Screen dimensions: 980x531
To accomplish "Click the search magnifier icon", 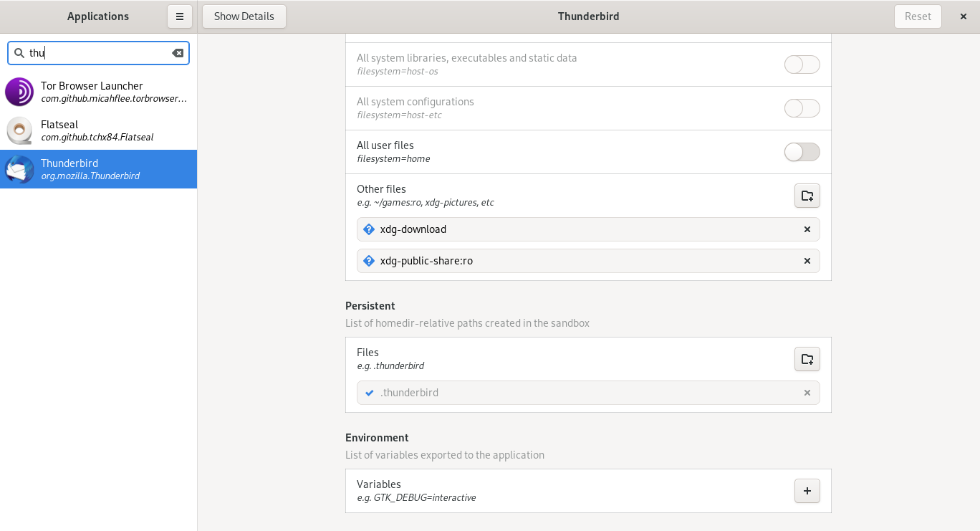I will (x=19, y=53).
